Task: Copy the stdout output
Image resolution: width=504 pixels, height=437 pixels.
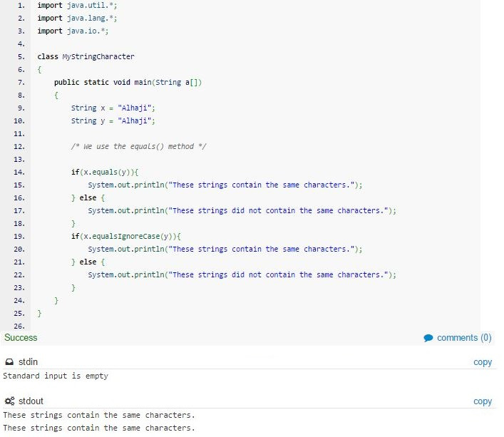Action: 483,401
